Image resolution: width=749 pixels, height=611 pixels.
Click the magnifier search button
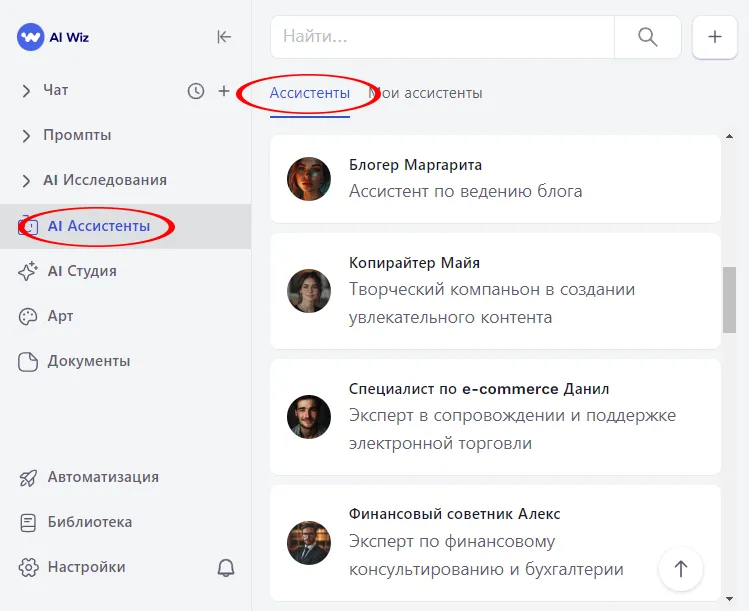click(x=648, y=37)
